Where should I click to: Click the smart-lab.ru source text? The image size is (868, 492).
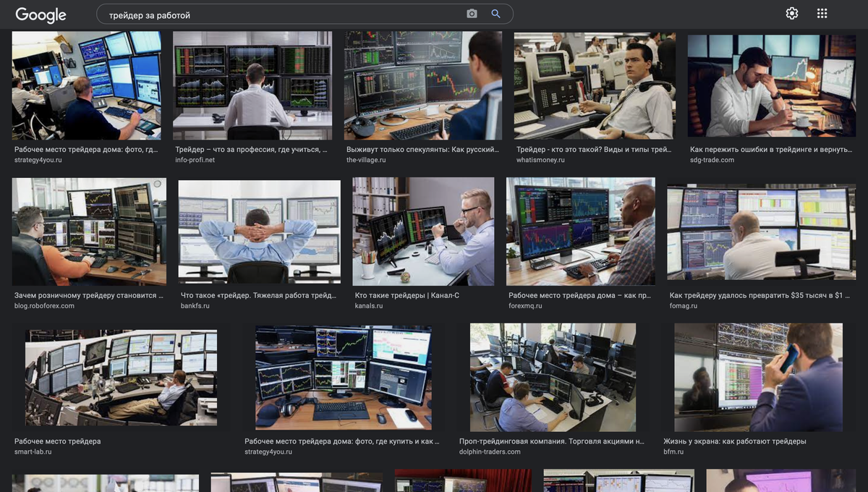33,451
